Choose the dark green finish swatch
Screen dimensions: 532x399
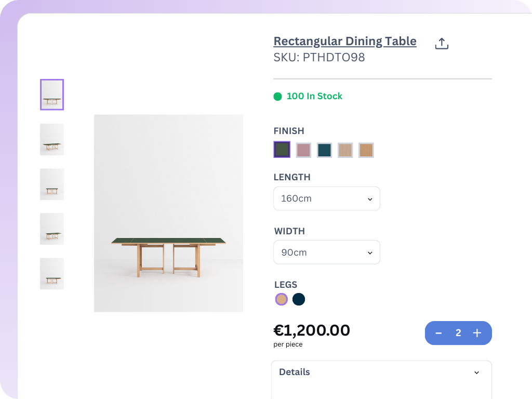[282, 150]
